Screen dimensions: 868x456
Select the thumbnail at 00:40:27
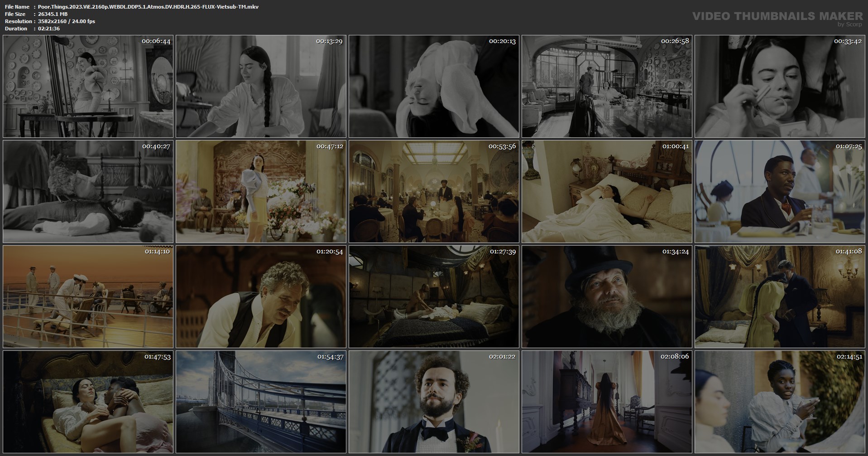click(88, 191)
